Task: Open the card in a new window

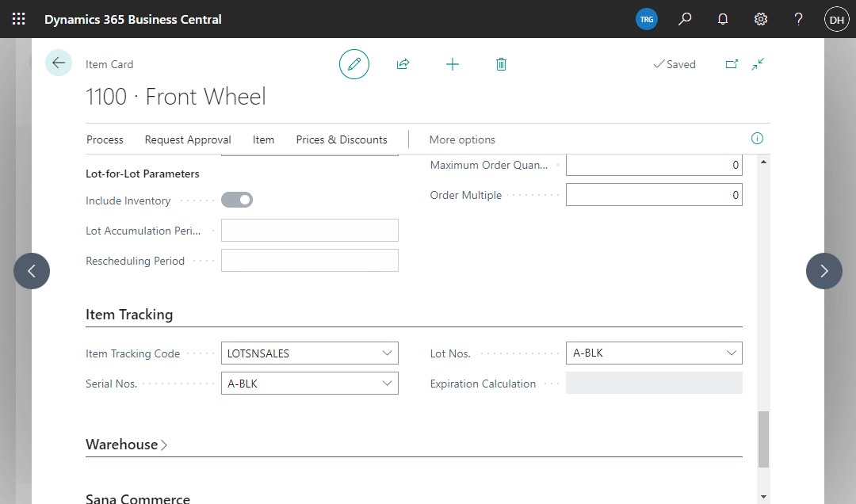Action: point(732,64)
